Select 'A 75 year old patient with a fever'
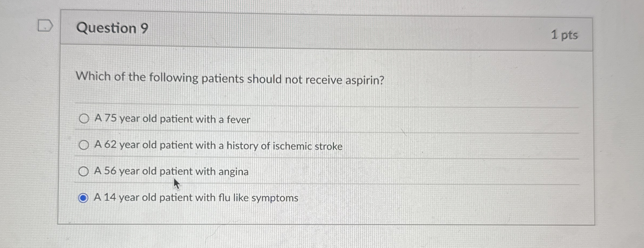This screenshot has width=644, height=248. tap(84, 119)
